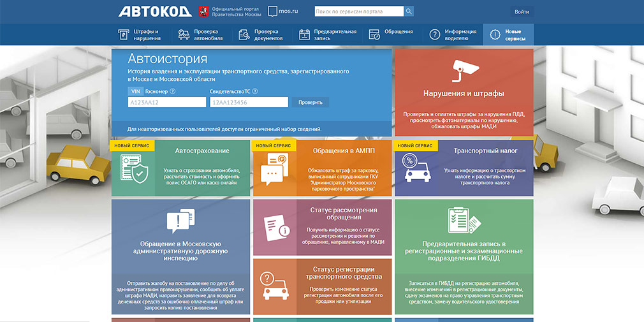This screenshot has width=644, height=322.
Task: Open Предварительная запись в ГИБДД tile
Action: click(464, 257)
